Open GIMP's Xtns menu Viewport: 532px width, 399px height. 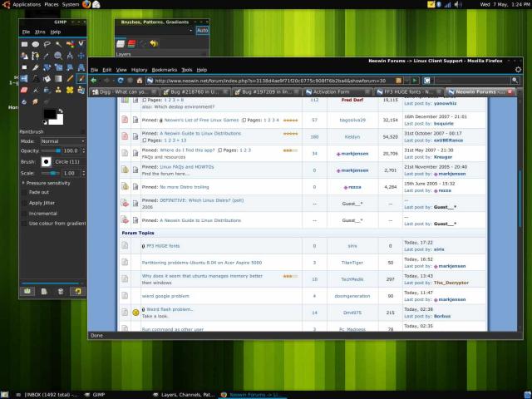point(40,32)
